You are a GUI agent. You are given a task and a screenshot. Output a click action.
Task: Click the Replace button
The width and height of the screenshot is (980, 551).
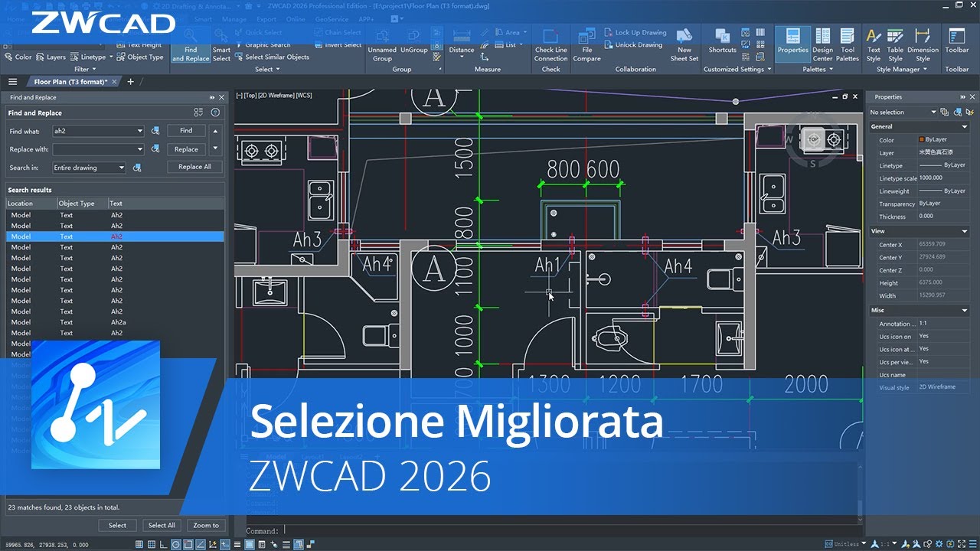point(186,149)
